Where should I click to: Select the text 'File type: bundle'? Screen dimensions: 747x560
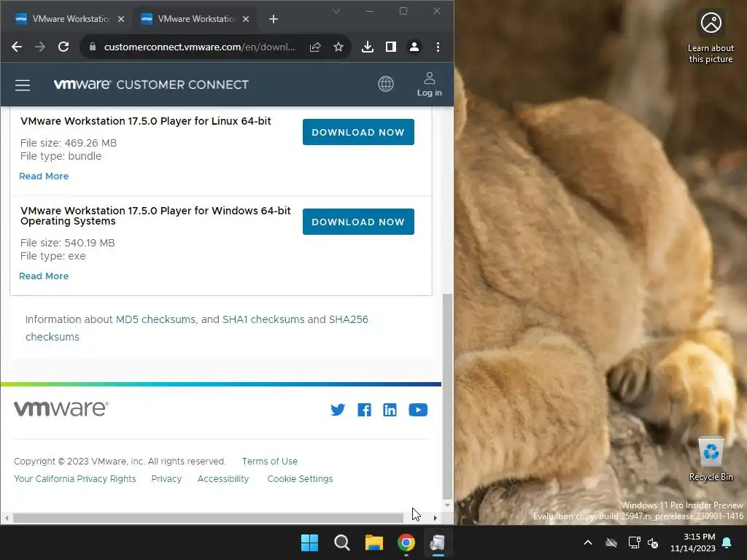coord(61,156)
